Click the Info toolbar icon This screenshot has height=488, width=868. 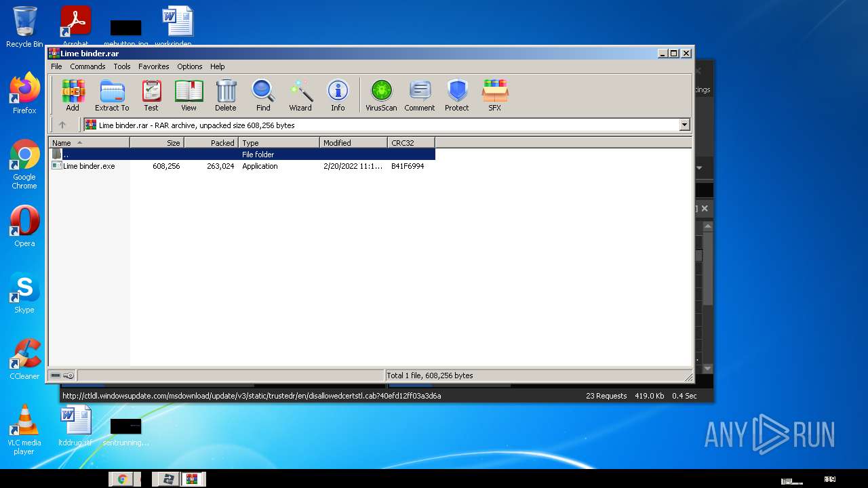338,96
